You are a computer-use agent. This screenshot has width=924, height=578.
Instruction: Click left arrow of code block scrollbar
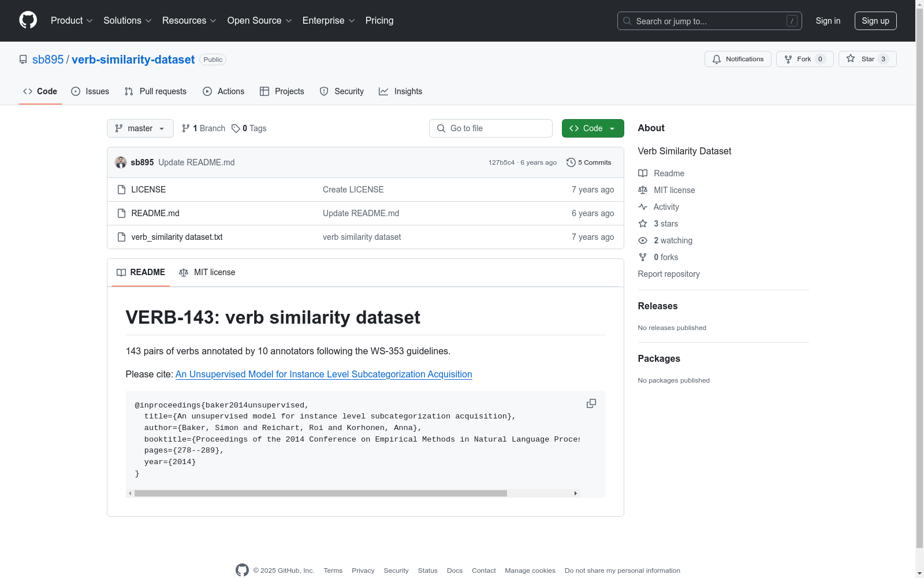coord(131,494)
